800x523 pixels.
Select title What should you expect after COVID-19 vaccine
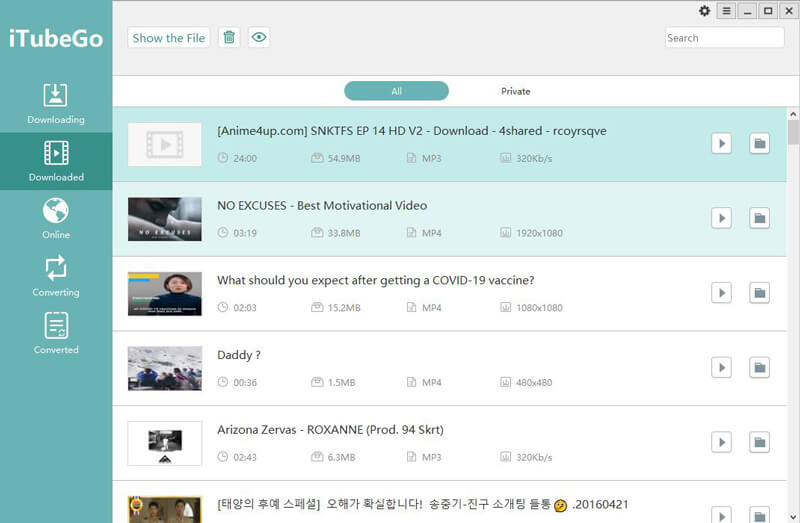point(376,281)
